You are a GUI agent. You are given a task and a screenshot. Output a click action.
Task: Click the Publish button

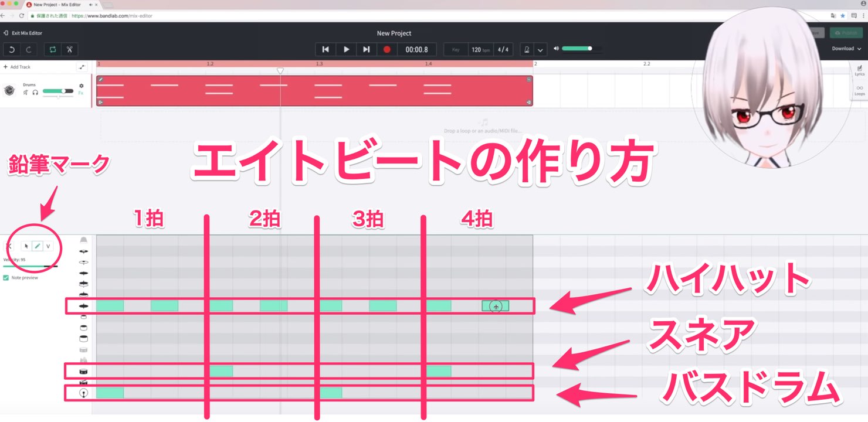point(846,33)
